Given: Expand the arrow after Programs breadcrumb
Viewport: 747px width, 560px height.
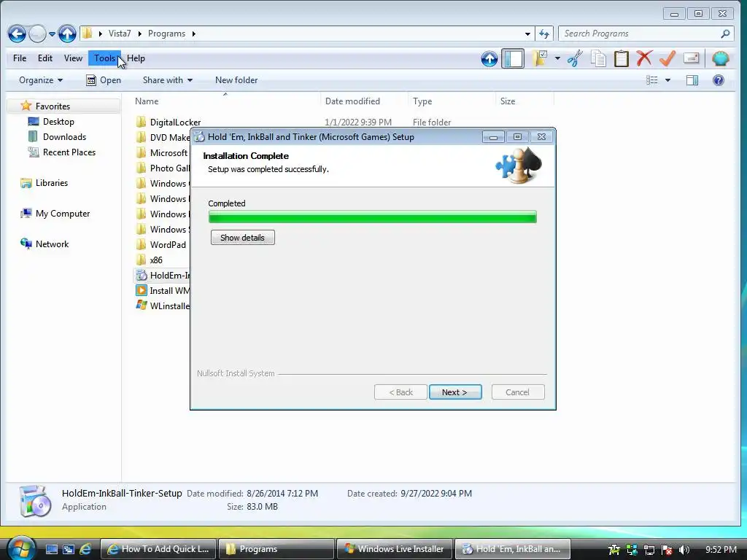Looking at the screenshot, I should (194, 34).
